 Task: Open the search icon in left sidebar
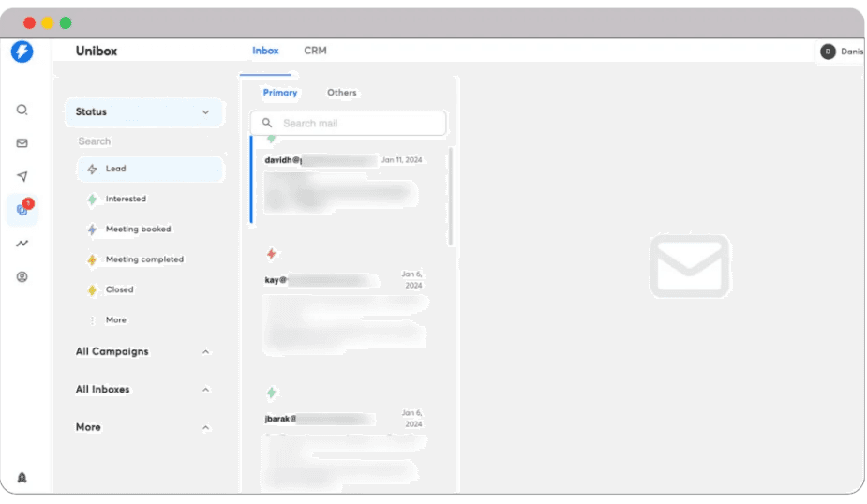click(22, 110)
